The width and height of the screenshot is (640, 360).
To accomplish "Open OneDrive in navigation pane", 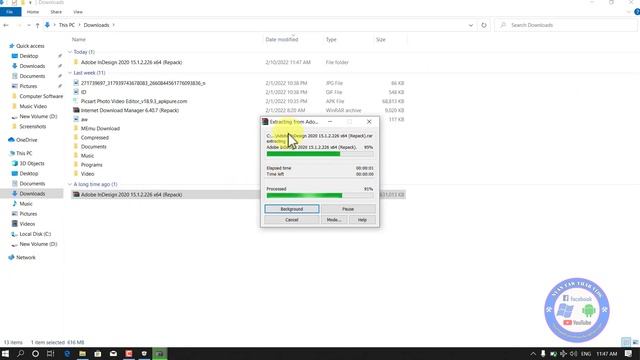I will click(27, 140).
